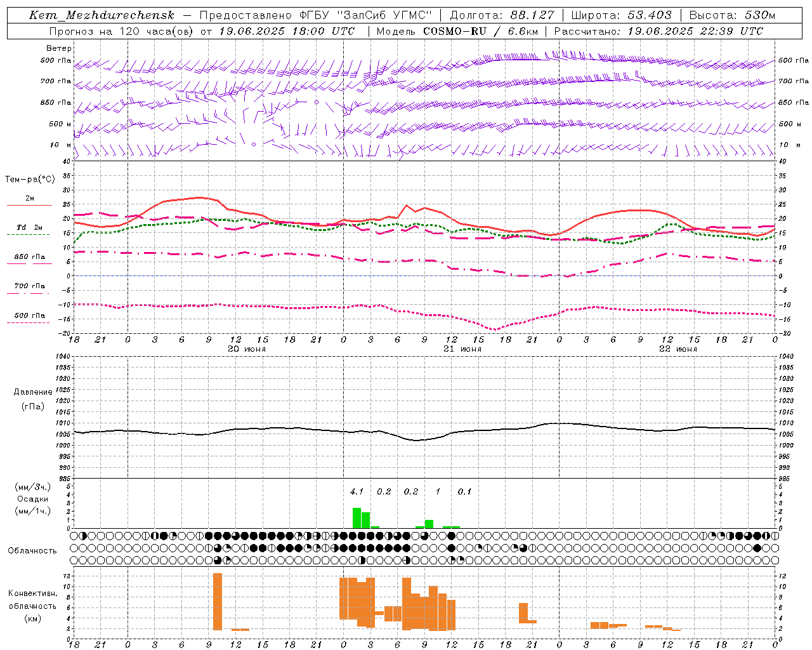Click the tall orange convective bar on 20 июня

pos(218,602)
